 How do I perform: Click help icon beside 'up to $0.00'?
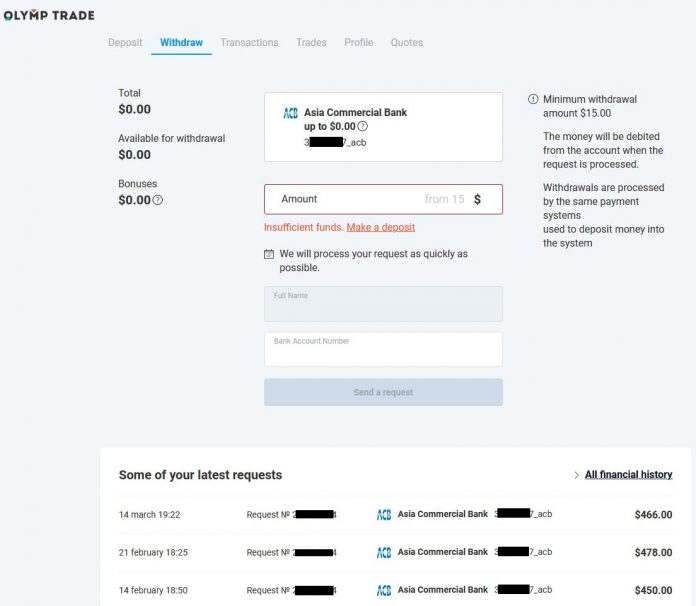coord(363,127)
